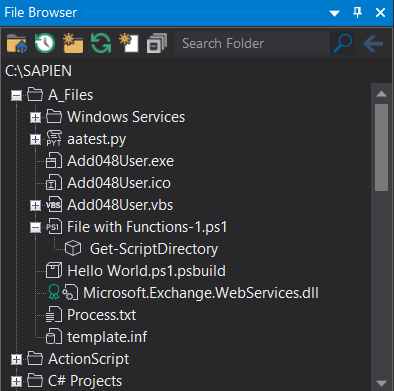Click the collapse all nodes icon

[157, 43]
